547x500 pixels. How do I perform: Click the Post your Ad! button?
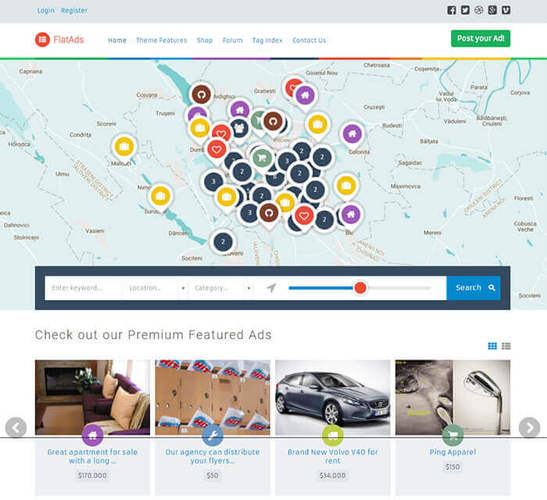pos(480,38)
